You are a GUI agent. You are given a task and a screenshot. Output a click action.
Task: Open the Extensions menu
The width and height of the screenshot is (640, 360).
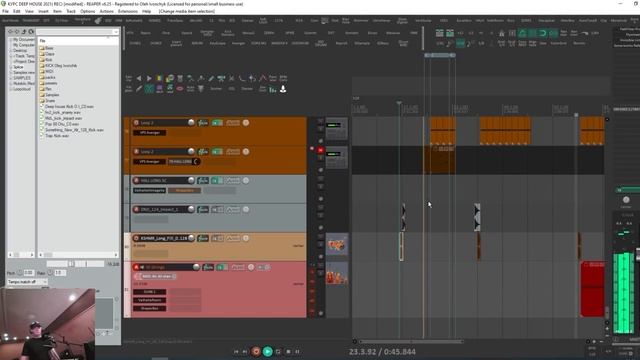(x=128, y=11)
